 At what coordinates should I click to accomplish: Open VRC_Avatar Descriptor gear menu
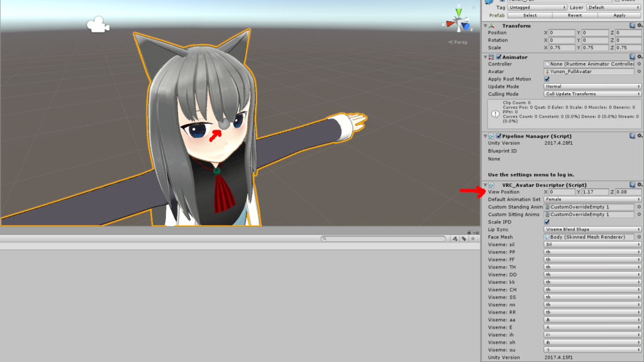640,184
